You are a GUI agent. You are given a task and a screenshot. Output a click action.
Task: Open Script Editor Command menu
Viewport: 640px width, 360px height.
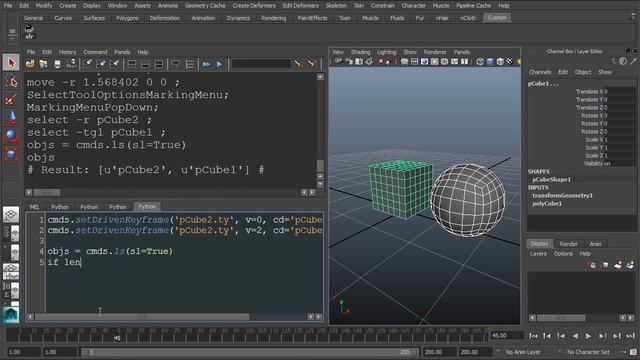click(x=95, y=52)
